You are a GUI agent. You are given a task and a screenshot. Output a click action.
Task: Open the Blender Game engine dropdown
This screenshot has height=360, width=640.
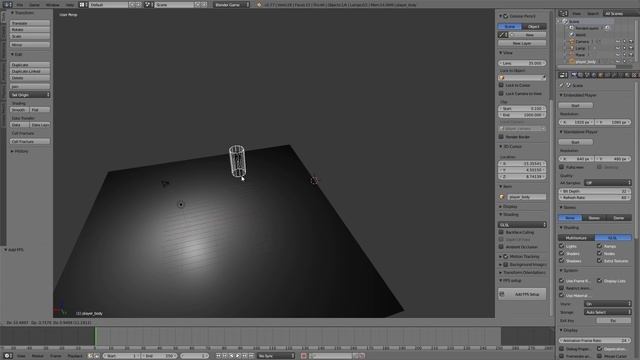coord(231,5)
